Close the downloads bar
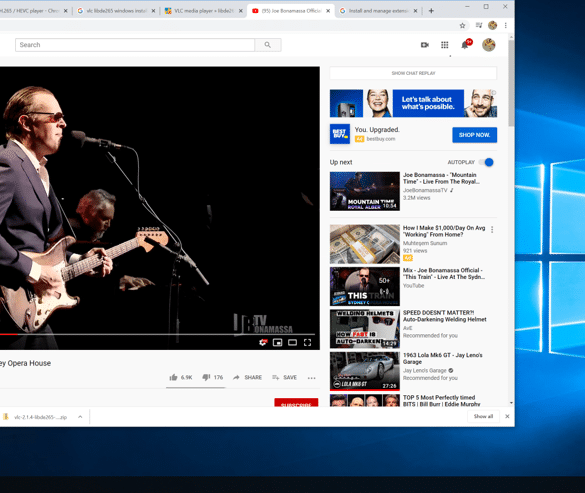Screen dimensions: 585x493 507,416
